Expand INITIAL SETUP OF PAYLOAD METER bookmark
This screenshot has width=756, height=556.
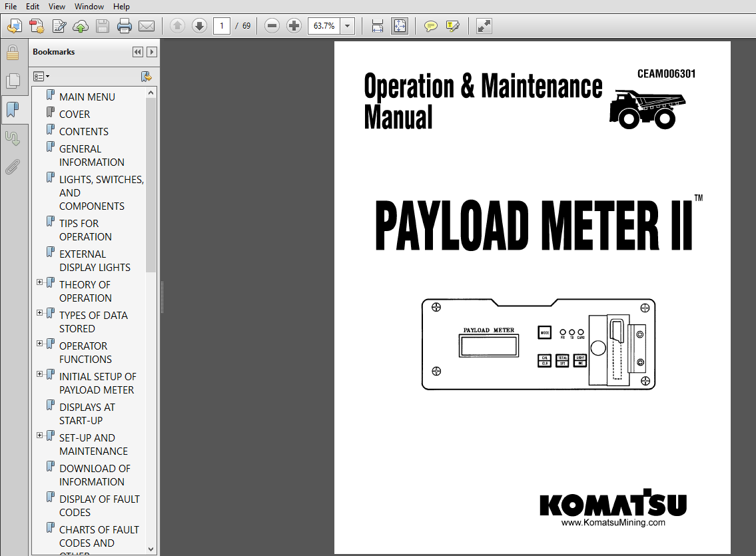39,374
